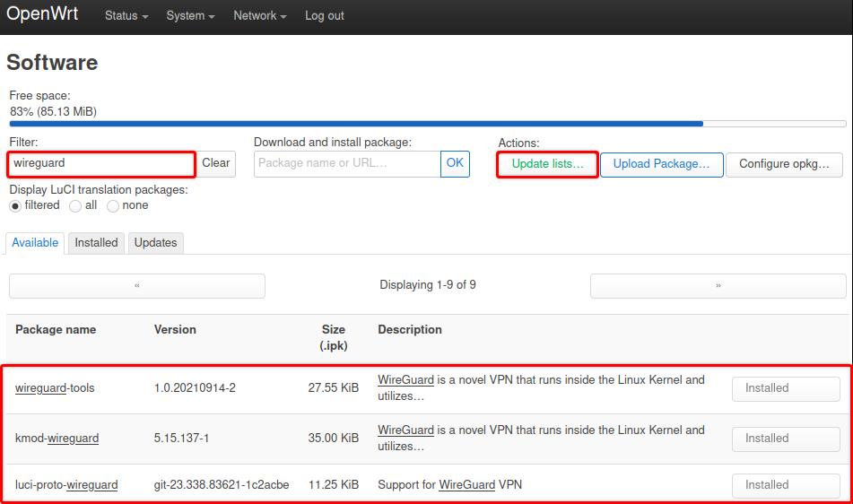Click the kmod-wireguard description text
This screenshot has height=504, width=853.
click(541, 439)
